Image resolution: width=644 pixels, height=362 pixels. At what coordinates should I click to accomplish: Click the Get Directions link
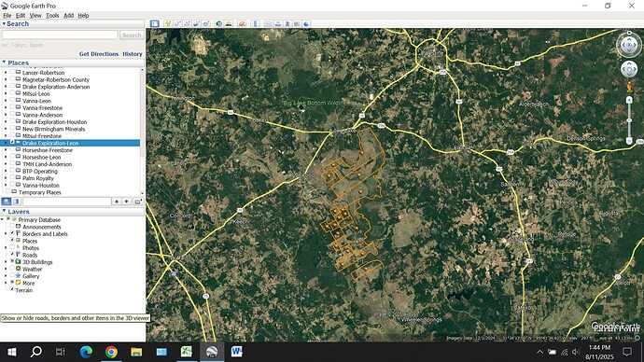pos(99,54)
